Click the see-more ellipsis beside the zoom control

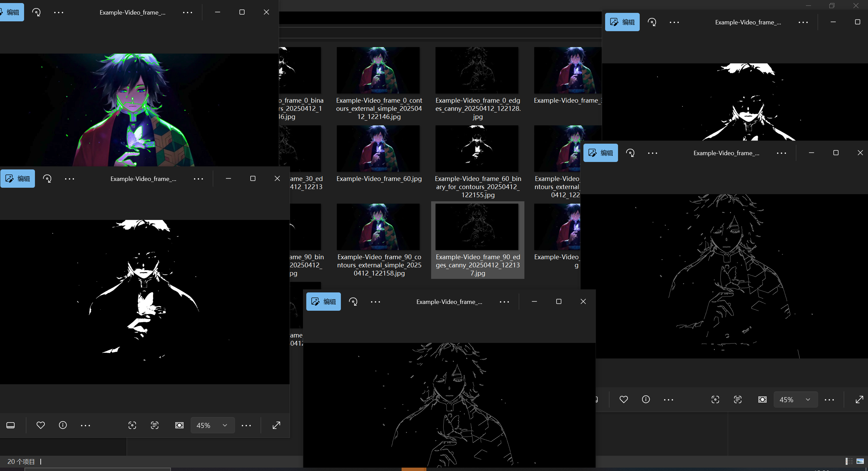tap(247, 425)
